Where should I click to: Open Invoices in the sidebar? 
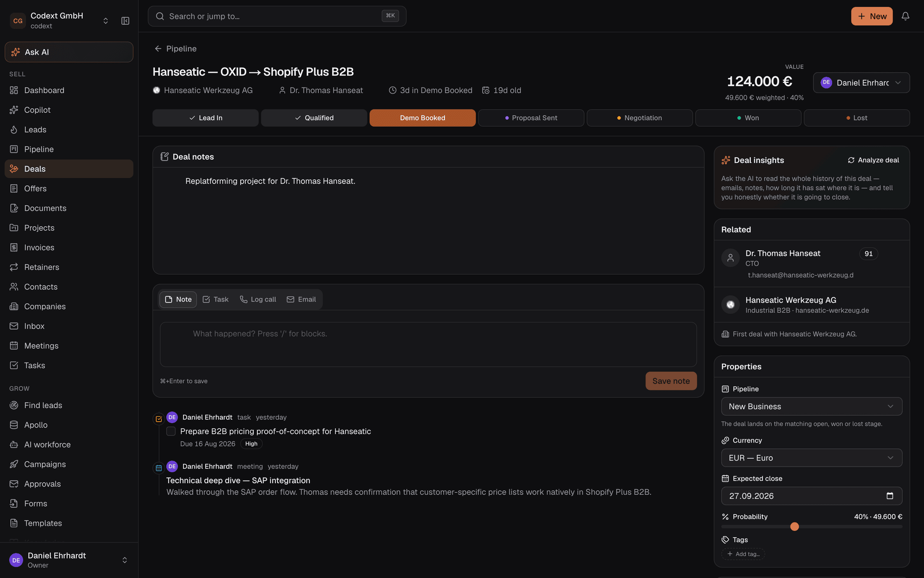[69, 247]
